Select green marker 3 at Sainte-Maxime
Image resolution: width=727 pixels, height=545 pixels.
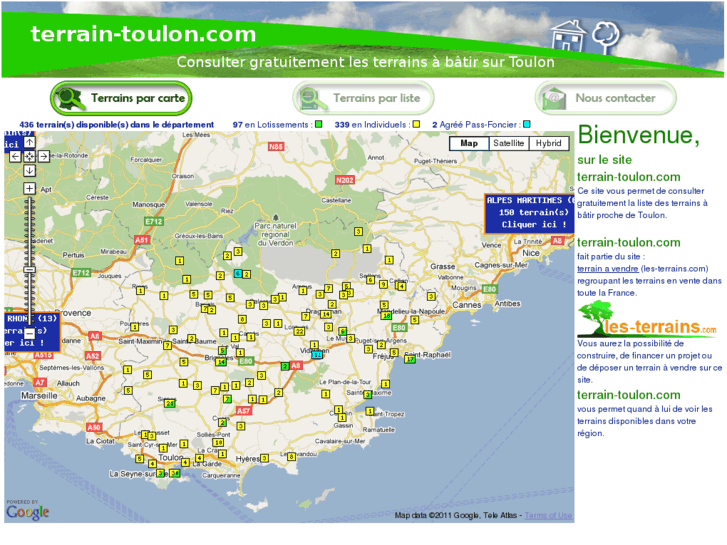coord(367,395)
